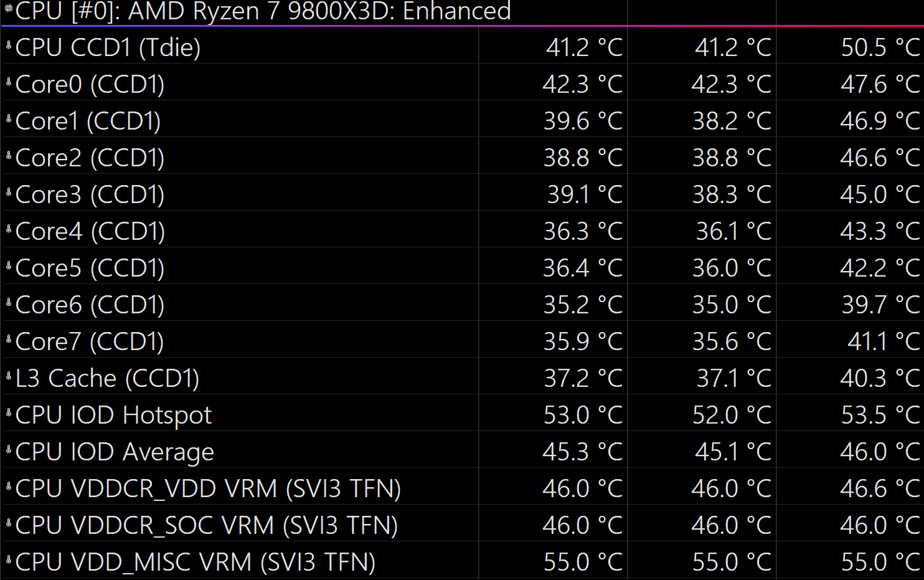
Task: Click the thermometer icon beside CPU VDDCR_SOC VRM
Action: [9, 523]
